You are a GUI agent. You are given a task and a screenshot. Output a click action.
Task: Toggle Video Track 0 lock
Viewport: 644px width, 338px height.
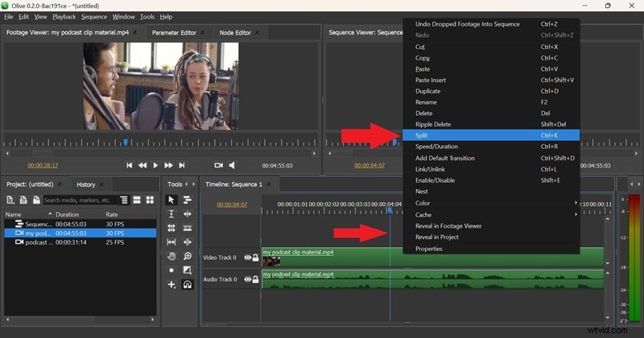pyautogui.click(x=255, y=258)
